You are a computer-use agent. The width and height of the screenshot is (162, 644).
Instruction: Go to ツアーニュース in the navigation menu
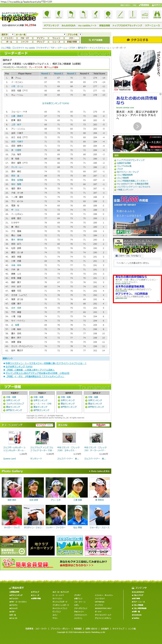152,25
